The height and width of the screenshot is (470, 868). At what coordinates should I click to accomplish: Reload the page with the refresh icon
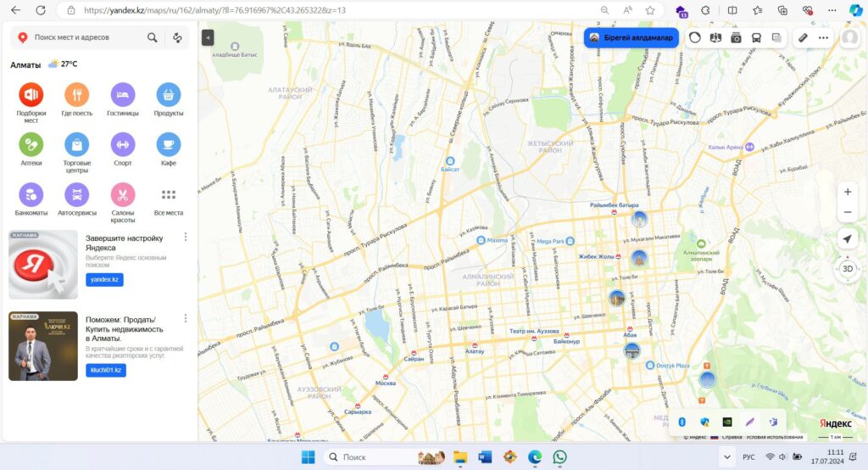point(41,10)
